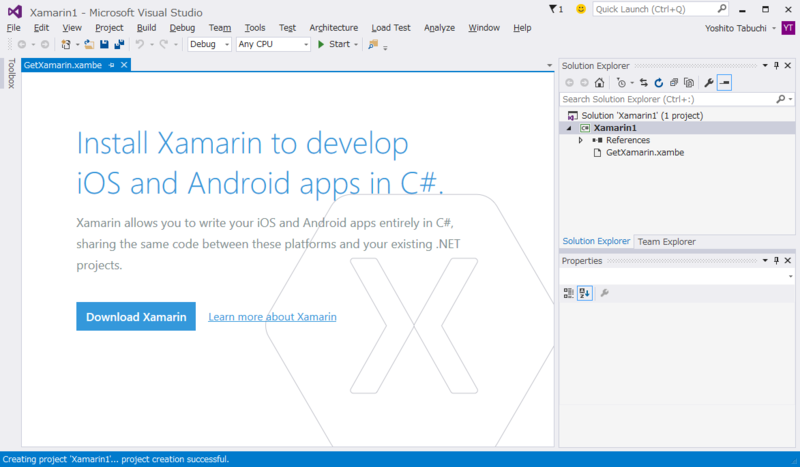Open the Analyze menu
Screen dimensions: 800x467
click(x=439, y=28)
